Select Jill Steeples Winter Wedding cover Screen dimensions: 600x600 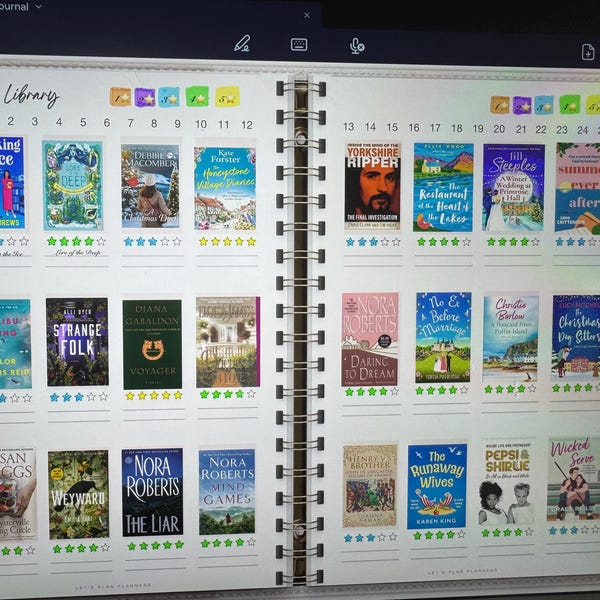coord(513,188)
